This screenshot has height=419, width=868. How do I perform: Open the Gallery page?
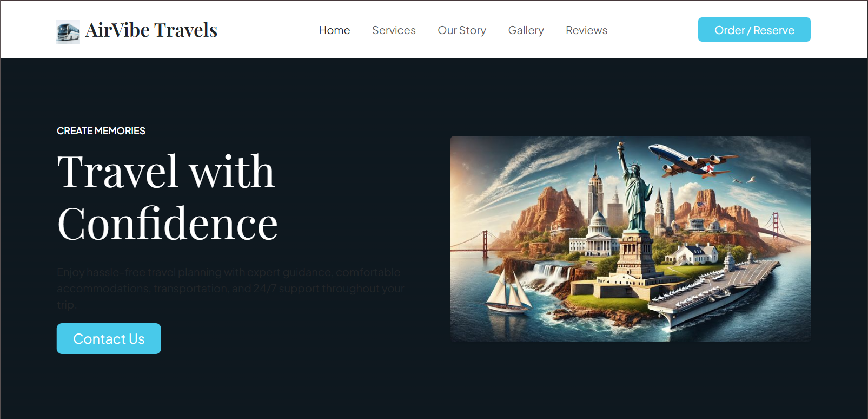click(x=526, y=30)
